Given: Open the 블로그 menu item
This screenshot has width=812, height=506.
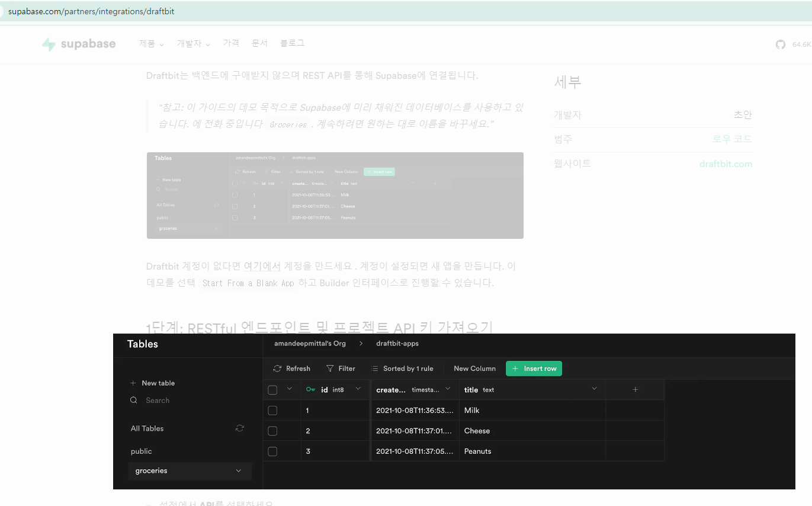Looking at the screenshot, I should (x=292, y=43).
